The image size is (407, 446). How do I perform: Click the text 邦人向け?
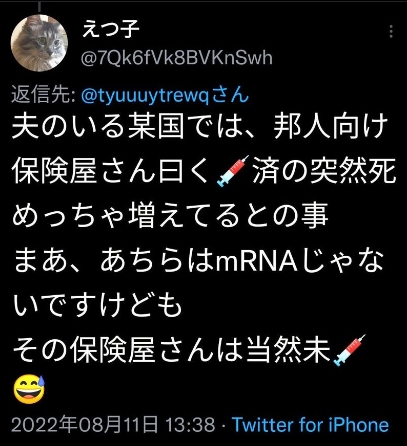331,127
